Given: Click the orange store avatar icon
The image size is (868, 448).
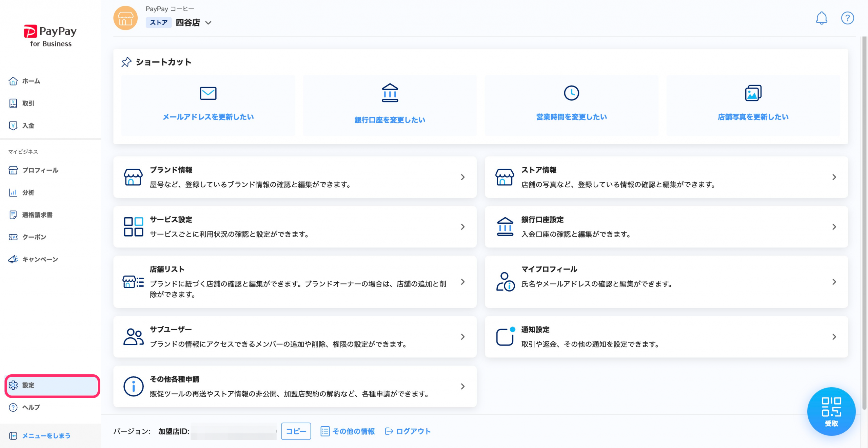Looking at the screenshot, I should [125, 18].
